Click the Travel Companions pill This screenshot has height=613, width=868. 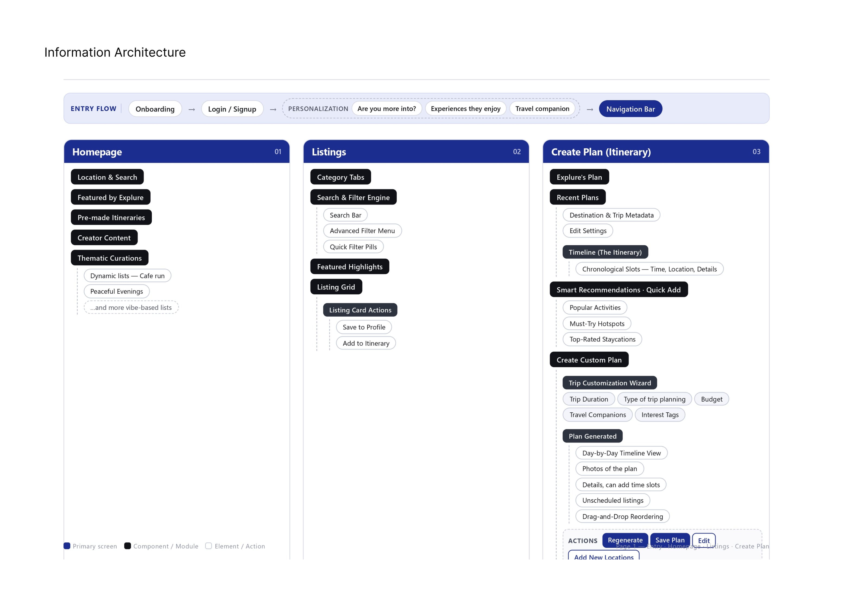[597, 415]
